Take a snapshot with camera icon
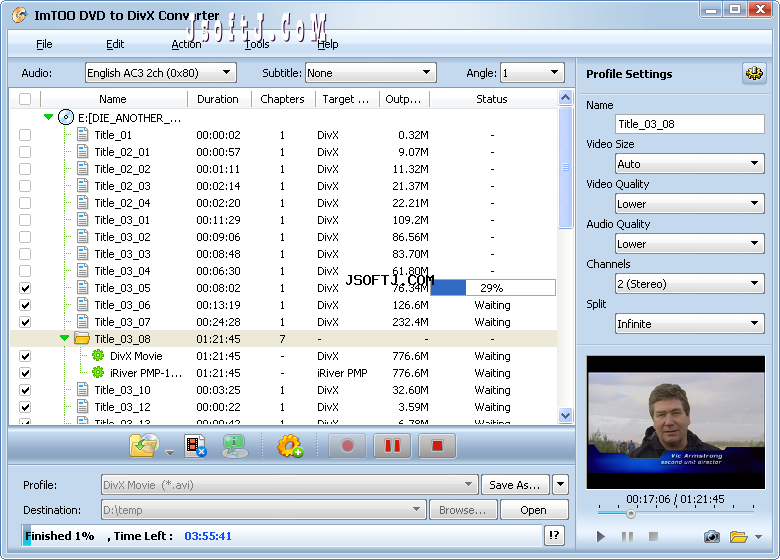Image resolution: width=780 pixels, height=560 pixels. pos(711,537)
